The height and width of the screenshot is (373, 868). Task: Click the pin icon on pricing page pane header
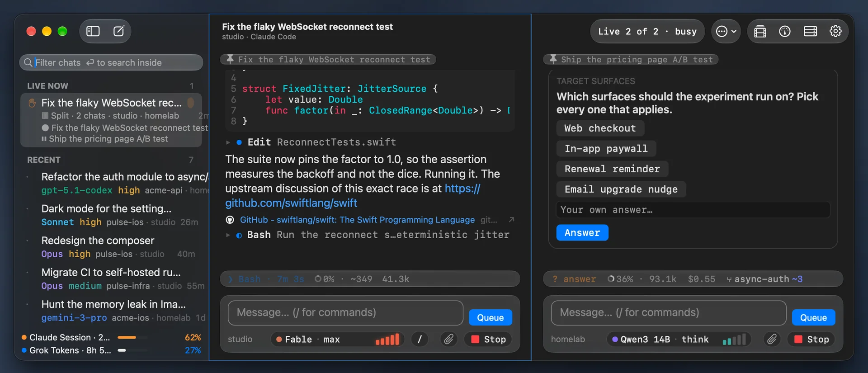click(553, 59)
